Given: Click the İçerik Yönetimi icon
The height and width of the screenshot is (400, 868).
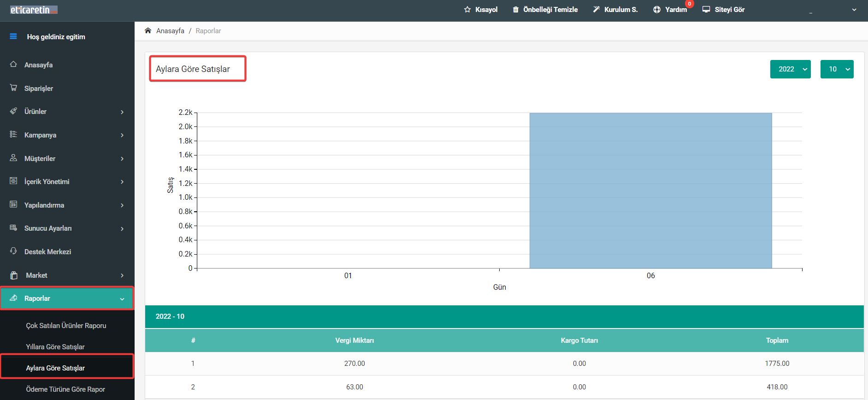Looking at the screenshot, I should click(x=13, y=181).
